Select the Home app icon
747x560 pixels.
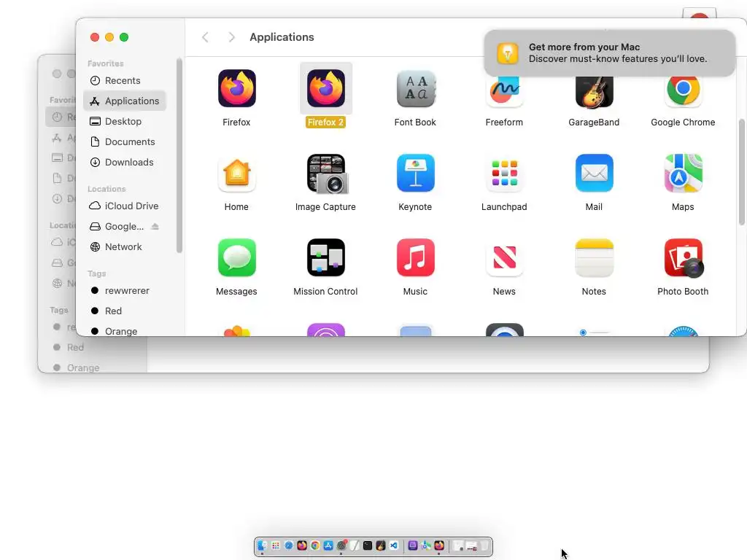point(237,173)
